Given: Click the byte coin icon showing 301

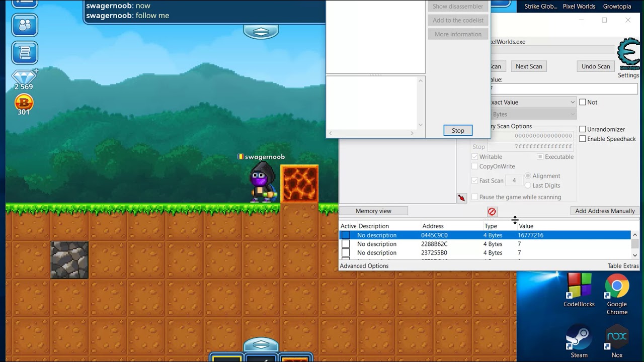Looking at the screenshot, I should pos(24,102).
